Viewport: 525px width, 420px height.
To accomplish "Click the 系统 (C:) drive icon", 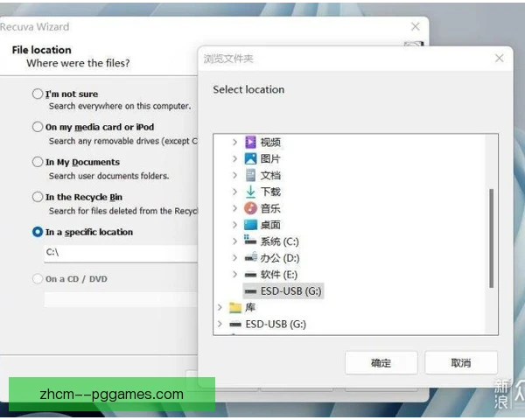I will (x=250, y=241).
